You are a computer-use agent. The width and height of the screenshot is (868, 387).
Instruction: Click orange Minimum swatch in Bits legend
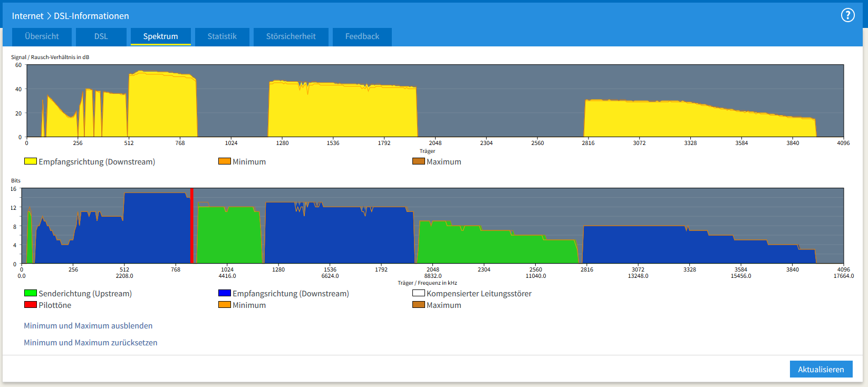pos(225,305)
